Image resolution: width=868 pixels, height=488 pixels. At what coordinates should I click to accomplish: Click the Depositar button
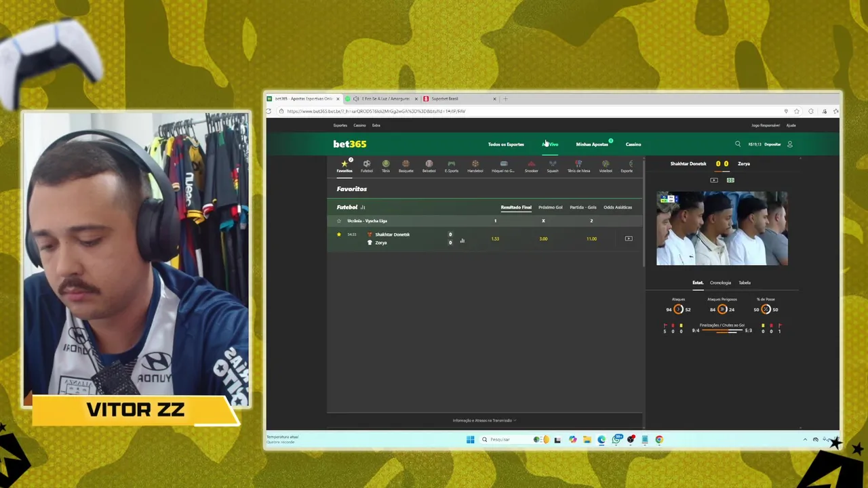(x=772, y=144)
